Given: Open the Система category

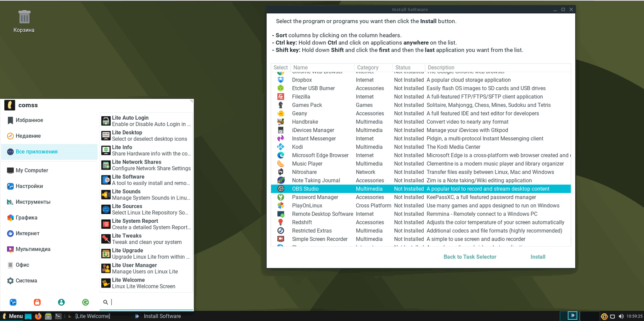Looking at the screenshot, I should 50,281.
